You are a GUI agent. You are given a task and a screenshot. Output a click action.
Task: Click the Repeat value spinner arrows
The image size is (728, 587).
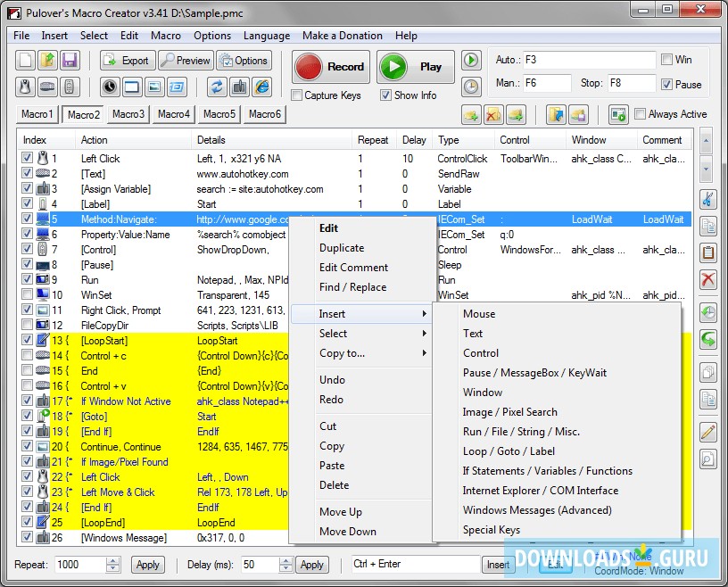(x=112, y=565)
